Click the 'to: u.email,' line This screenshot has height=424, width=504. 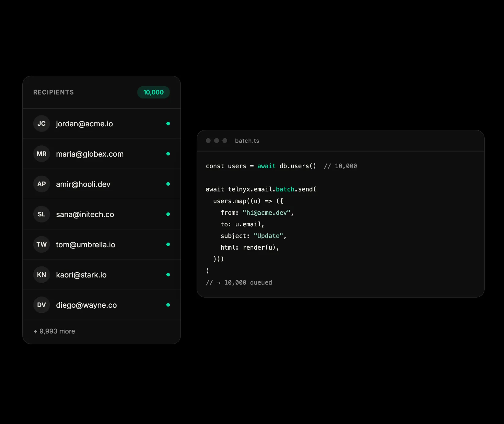pos(243,224)
